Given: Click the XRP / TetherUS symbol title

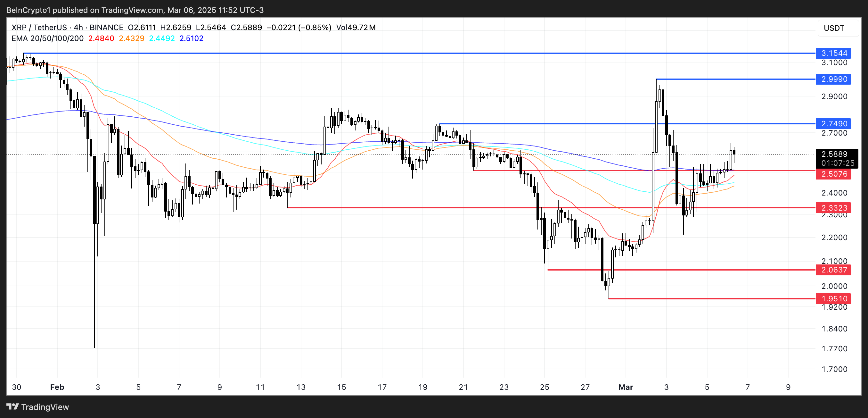Looking at the screenshot, I should click(39, 28).
